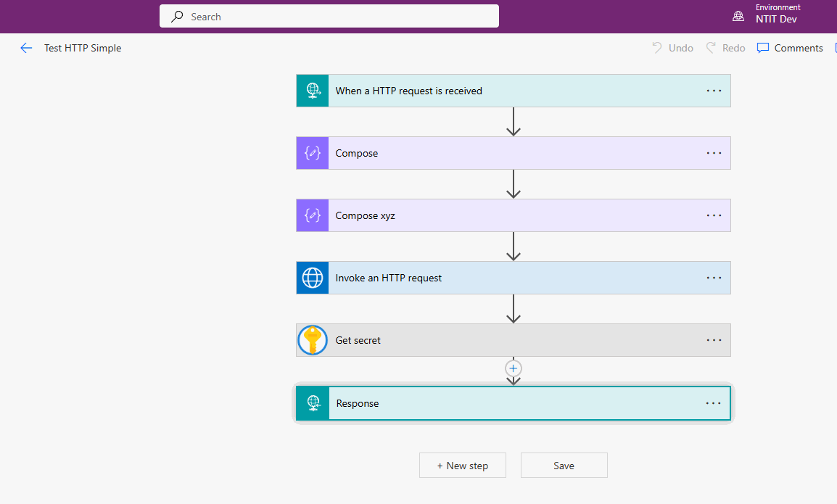Click the Compose xyz action icon
This screenshot has height=504, width=837.
point(312,215)
